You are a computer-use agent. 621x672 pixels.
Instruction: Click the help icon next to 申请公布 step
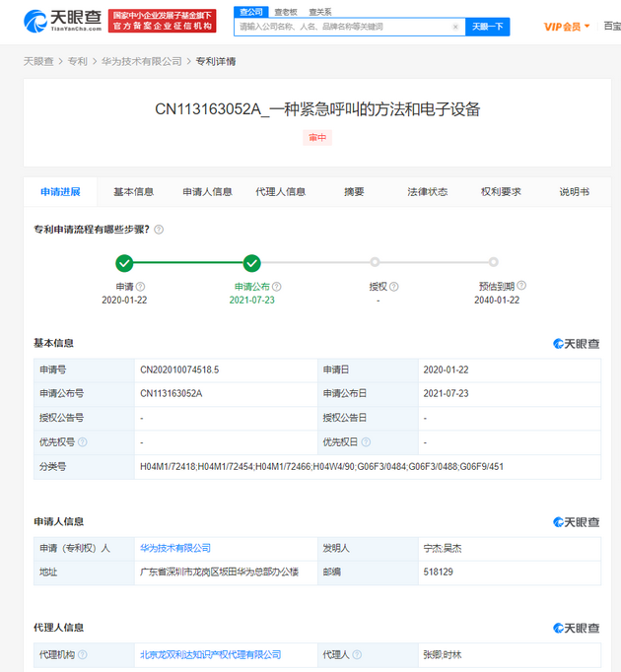click(x=277, y=287)
